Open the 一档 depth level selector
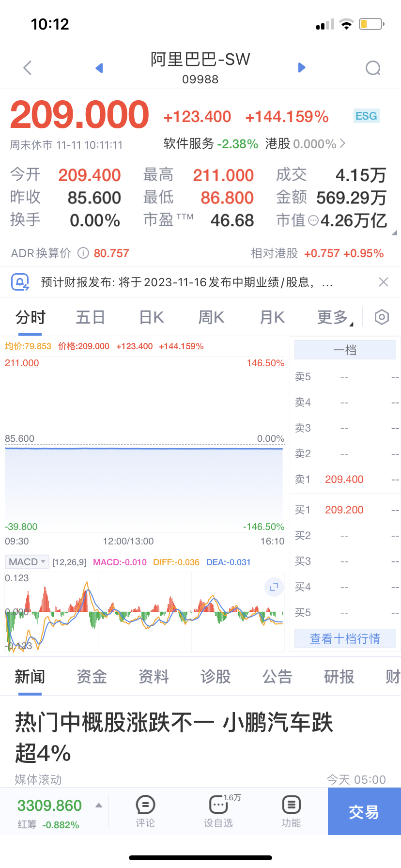401x868 pixels. (x=345, y=350)
